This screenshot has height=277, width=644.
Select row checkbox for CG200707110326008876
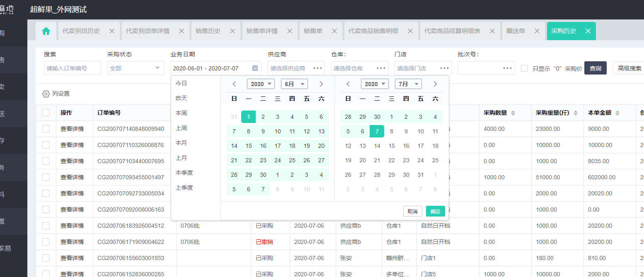[46, 145]
